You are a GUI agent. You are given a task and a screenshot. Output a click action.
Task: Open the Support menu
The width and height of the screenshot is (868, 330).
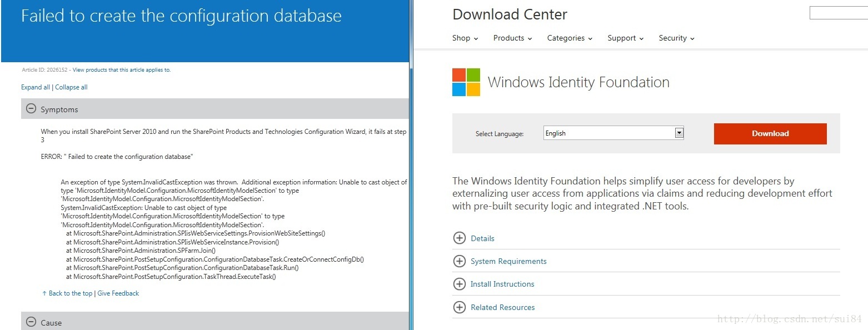click(x=626, y=38)
